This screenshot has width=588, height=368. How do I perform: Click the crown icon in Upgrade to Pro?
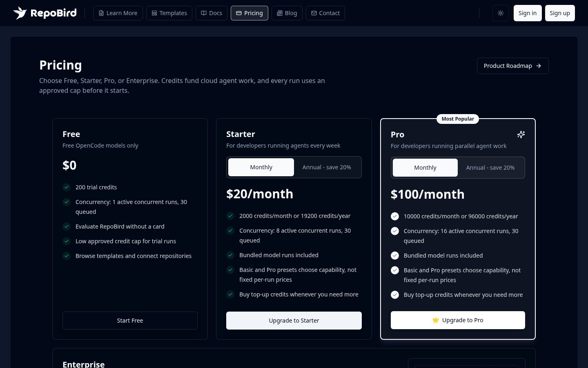(436, 320)
